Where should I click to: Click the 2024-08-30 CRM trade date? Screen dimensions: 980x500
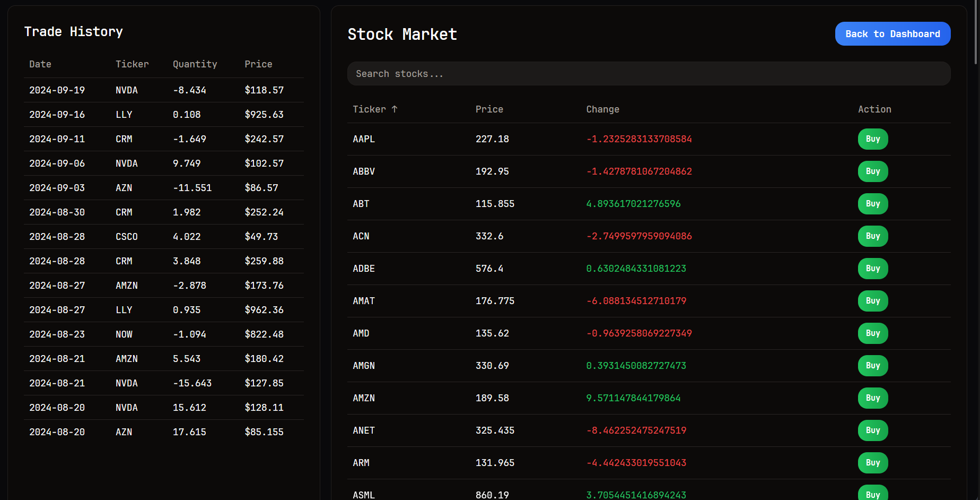pos(57,212)
